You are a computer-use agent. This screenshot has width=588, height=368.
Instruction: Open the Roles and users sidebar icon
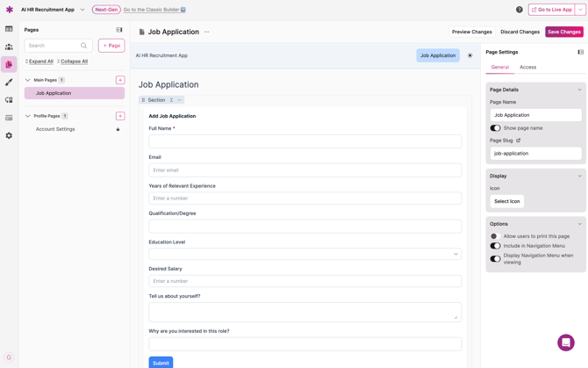tap(9, 47)
